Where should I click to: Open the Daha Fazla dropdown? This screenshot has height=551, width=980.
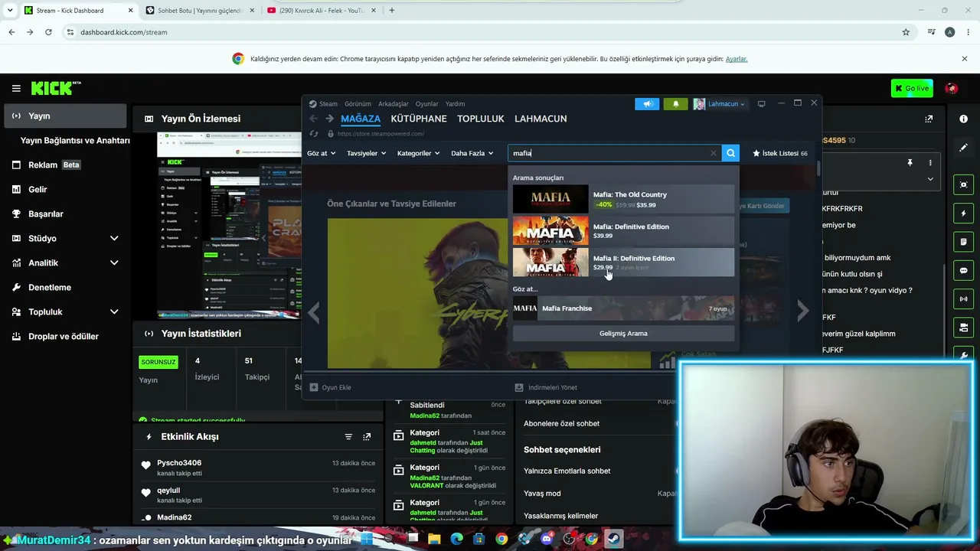[x=472, y=153]
